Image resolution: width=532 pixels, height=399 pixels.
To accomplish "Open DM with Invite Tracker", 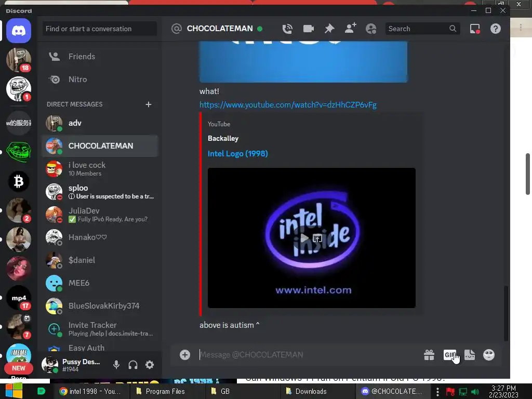I will pyautogui.click(x=100, y=329).
